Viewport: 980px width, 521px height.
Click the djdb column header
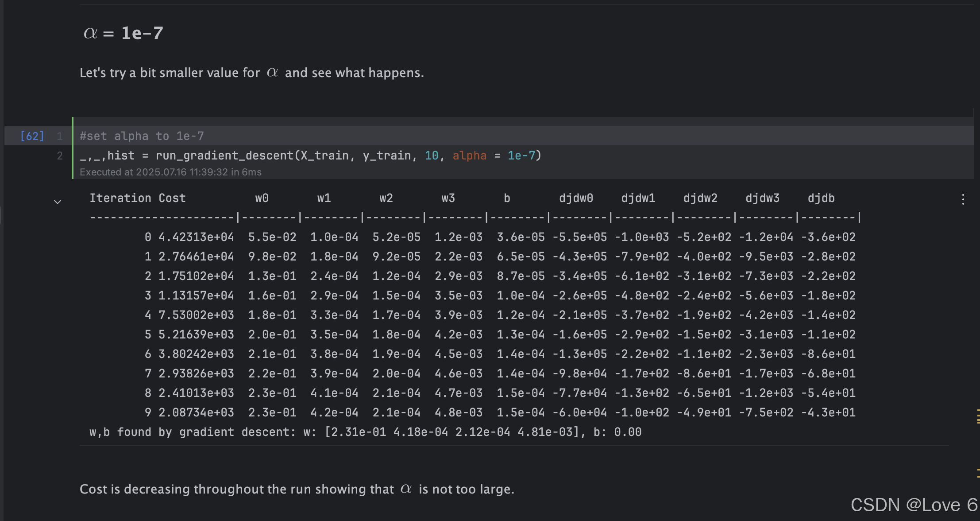(x=821, y=198)
